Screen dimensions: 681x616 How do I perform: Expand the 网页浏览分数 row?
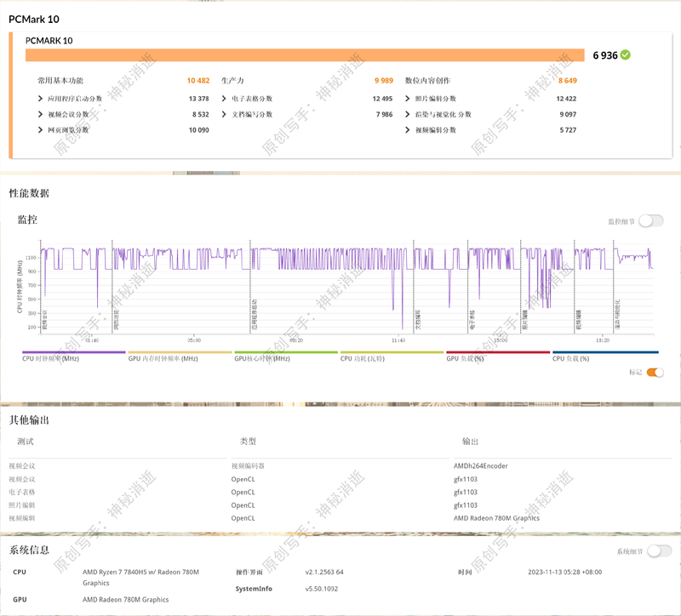40,130
